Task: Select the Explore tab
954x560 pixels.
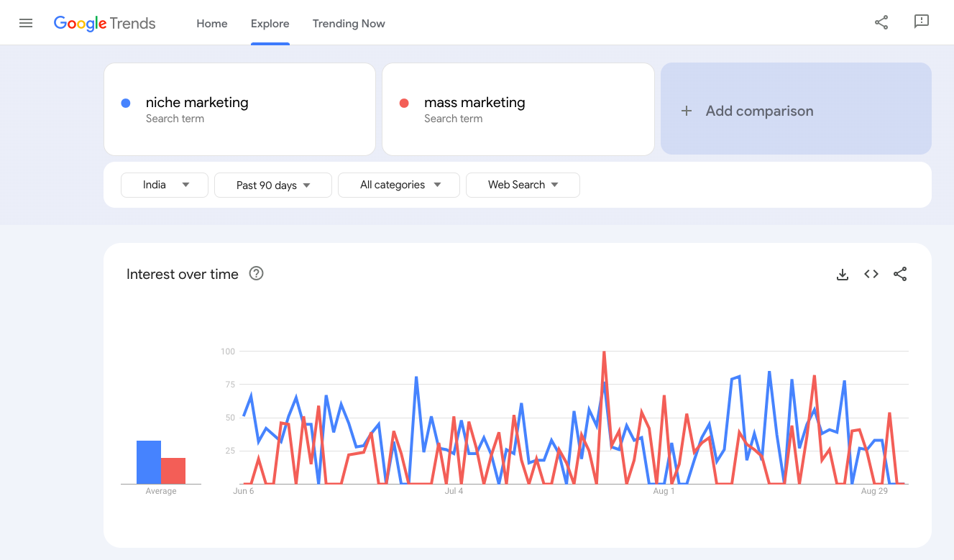Action: coord(270,24)
